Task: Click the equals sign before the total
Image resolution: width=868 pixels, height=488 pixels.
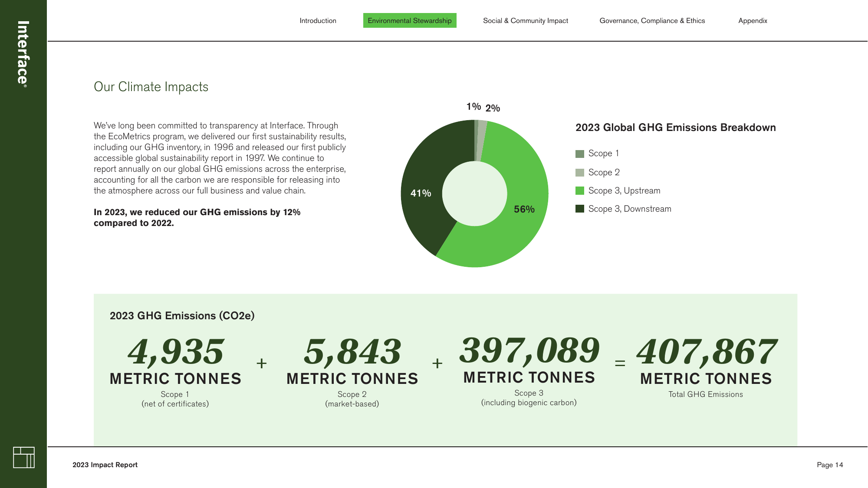Action: pos(620,363)
